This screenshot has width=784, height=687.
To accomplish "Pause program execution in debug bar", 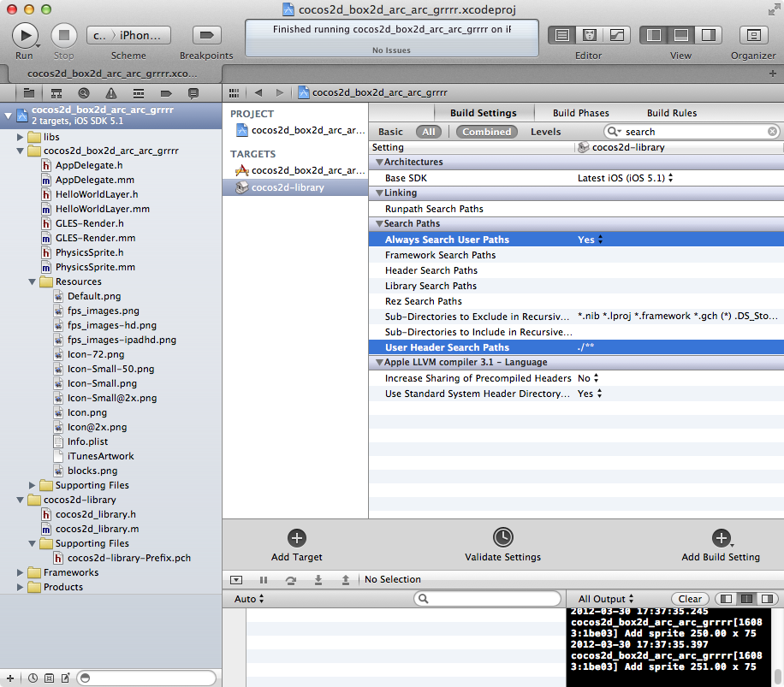I will pos(264,580).
